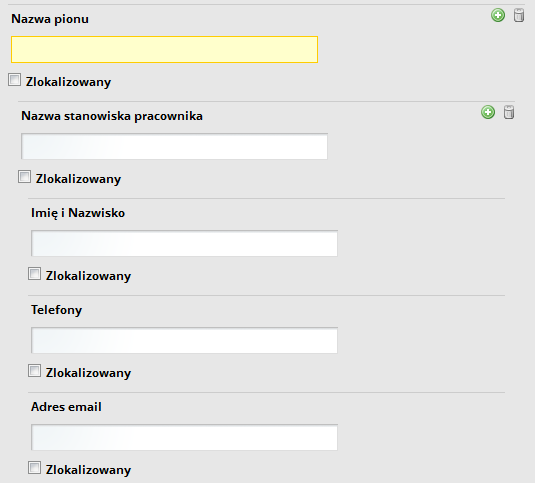Screen dimensions: 535x483
Task: Click into the Nazwa stanowiska pracownika field
Action: click(x=174, y=146)
